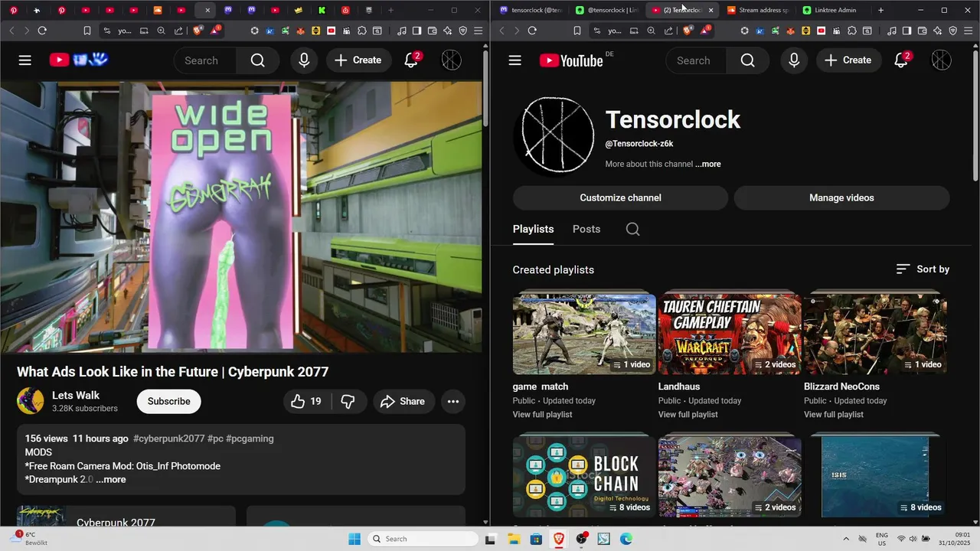Start voice search in the left window
The image size is (980, 551).
tap(304, 60)
